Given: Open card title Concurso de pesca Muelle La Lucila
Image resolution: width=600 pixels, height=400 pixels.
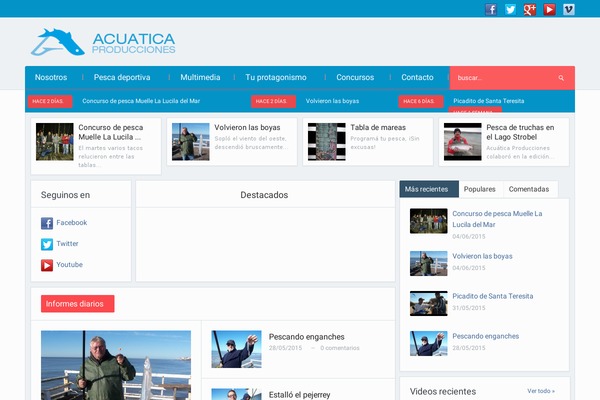Looking at the screenshot, I should [x=111, y=132].
